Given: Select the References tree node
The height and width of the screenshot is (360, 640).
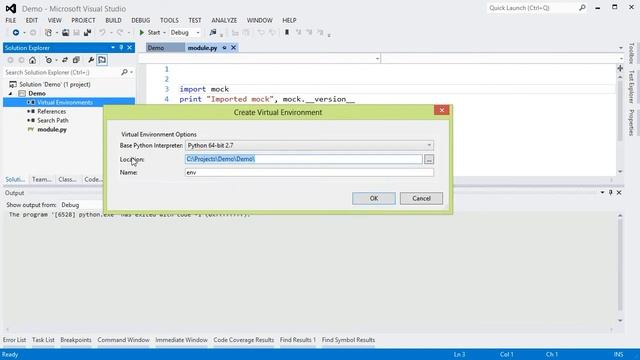Looking at the screenshot, I should pos(51,111).
